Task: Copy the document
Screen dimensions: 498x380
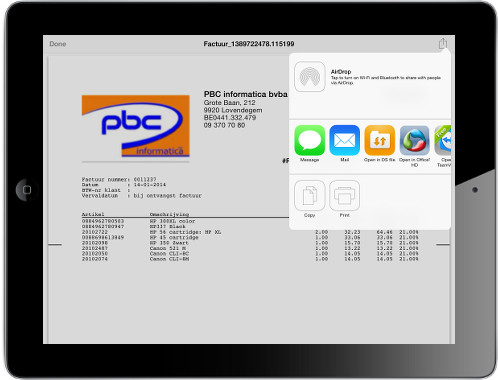Action: pos(310,195)
